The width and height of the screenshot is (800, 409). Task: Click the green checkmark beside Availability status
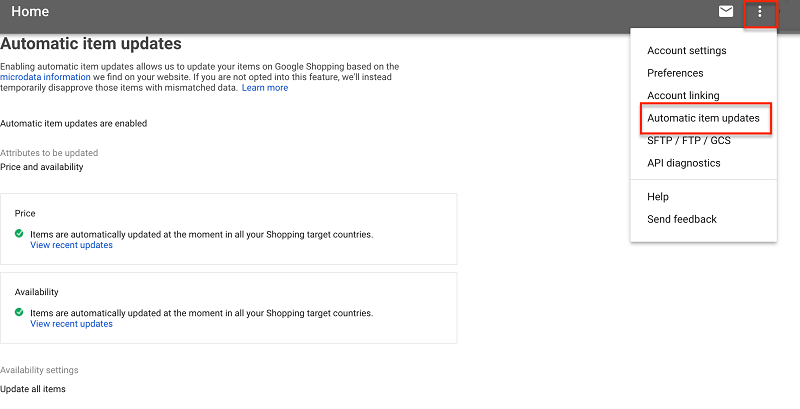coord(20,313)
